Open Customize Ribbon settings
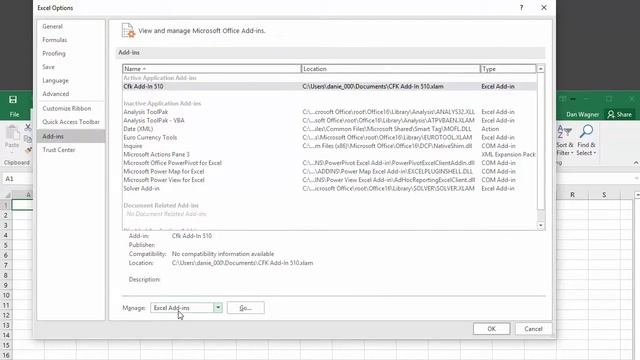Image resolution: width=640 pixels, height=360 pixels. coord(67,109)
